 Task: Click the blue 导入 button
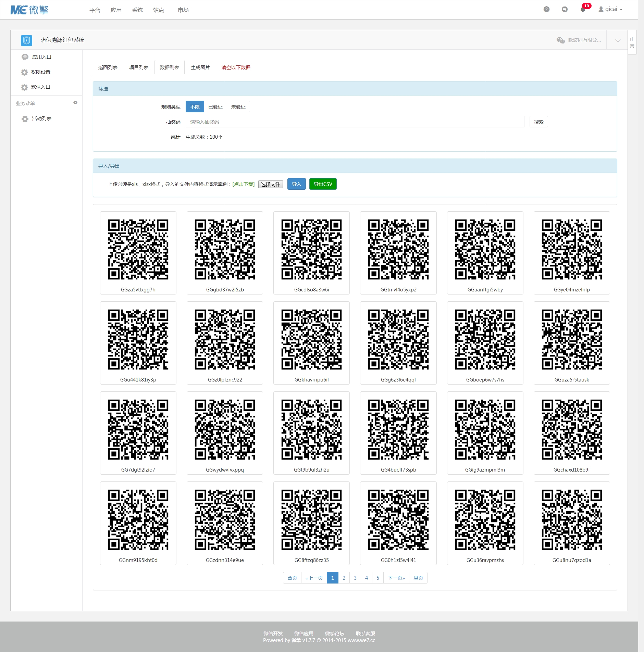point(297,184)
